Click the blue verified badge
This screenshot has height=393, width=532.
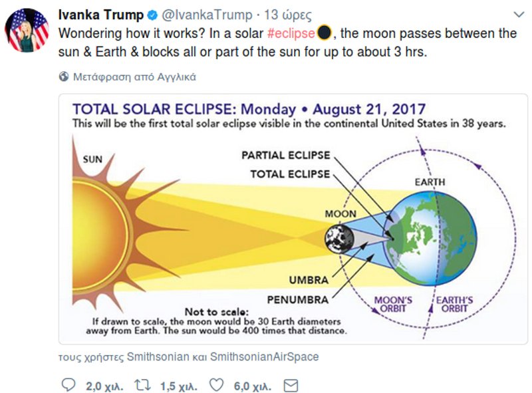click(152, 15)
